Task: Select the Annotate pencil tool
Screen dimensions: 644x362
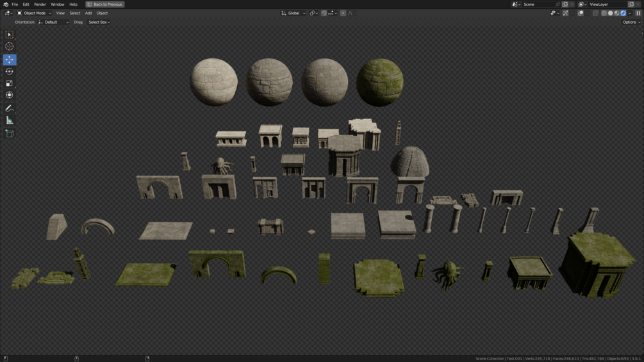Action: click(10, 108)
